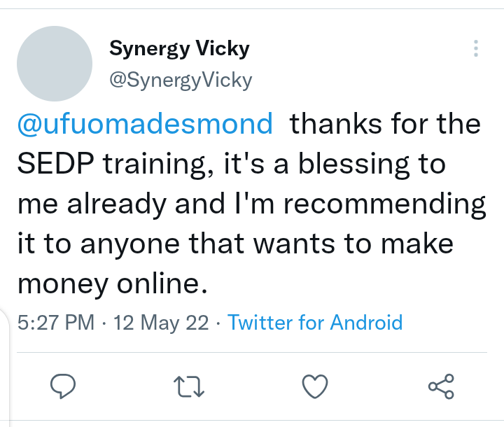Click the display name Synergy Vicky
The image size is (504, 427).
click(179, 49)
